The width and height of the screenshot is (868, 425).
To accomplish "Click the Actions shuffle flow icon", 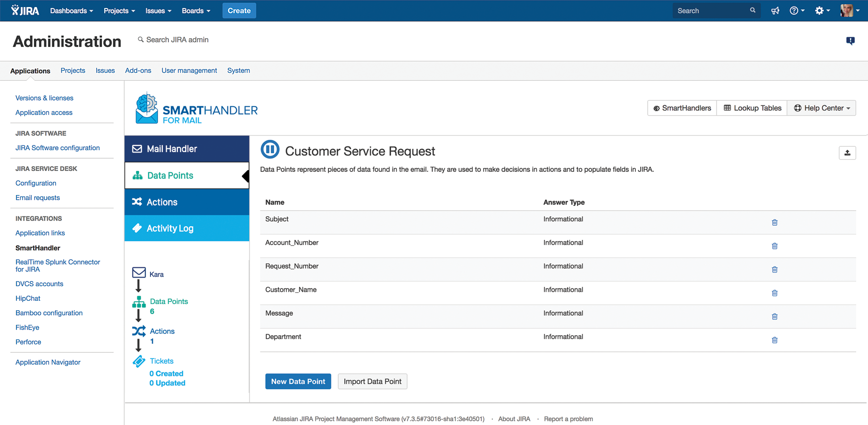I will click(139, 331).
